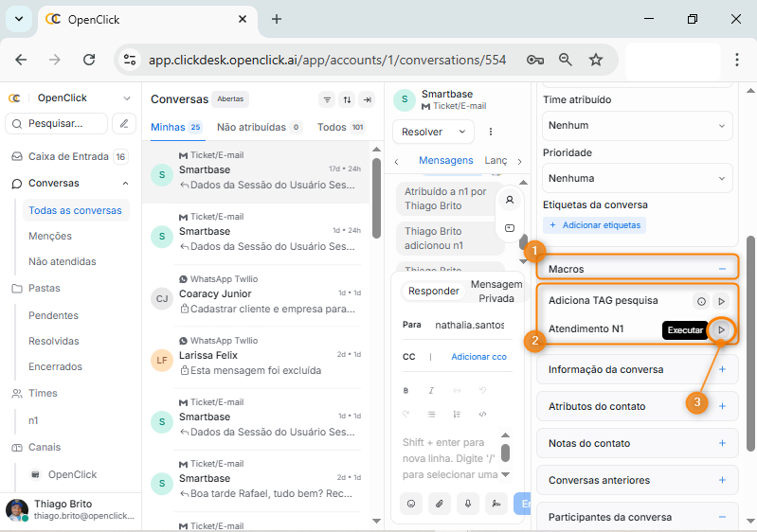Open the emoji picker in reply box
Screen dimensions: 757x532
click(412, 504)
